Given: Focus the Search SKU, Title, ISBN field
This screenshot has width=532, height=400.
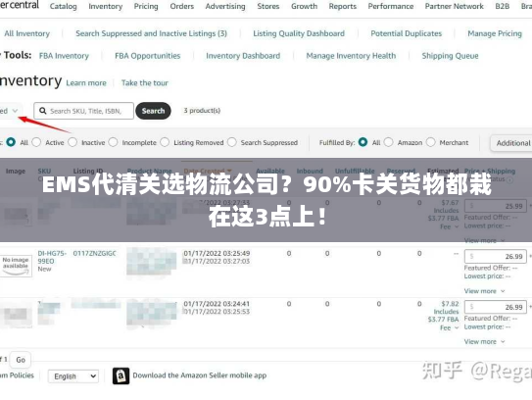Looking at the screenshot, I should [84, 111].
